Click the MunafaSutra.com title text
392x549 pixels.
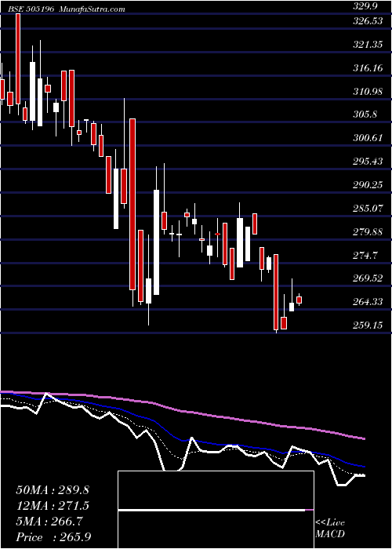tap(92, 9)
